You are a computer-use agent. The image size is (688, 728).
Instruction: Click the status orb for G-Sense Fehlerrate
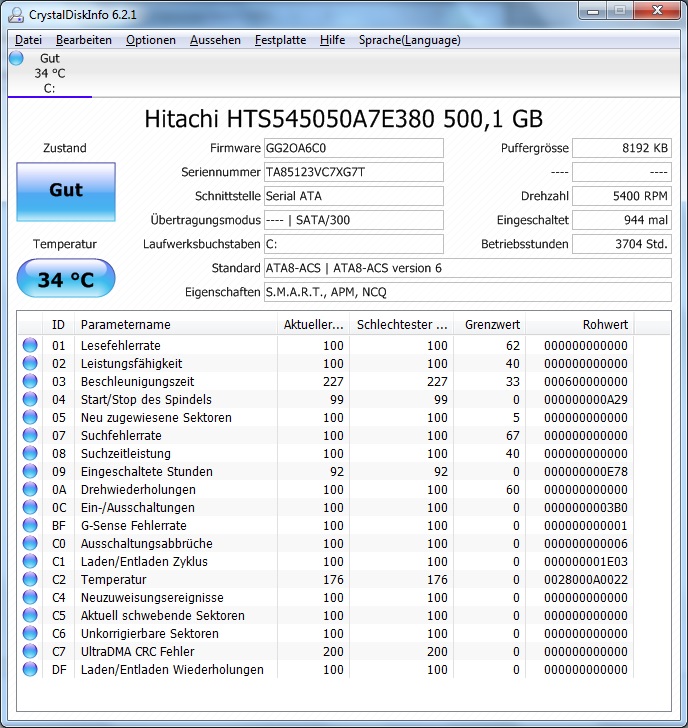coord(30,525)
